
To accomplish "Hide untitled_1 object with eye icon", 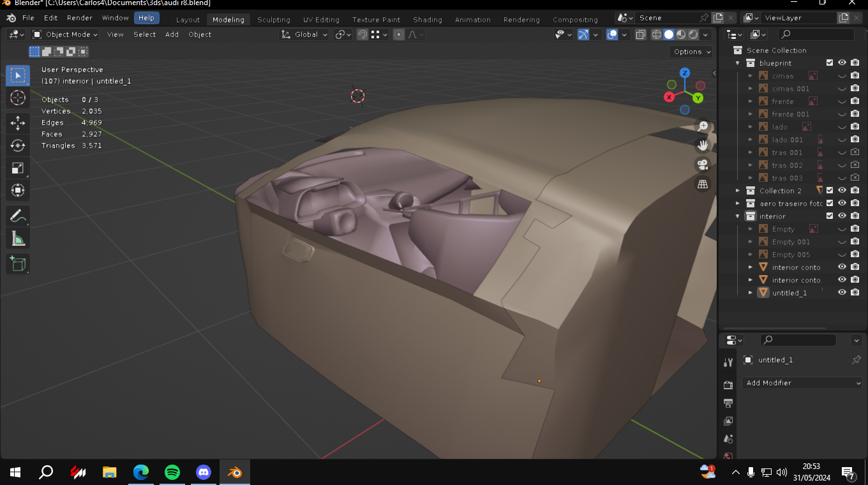I will coord(842,293).
